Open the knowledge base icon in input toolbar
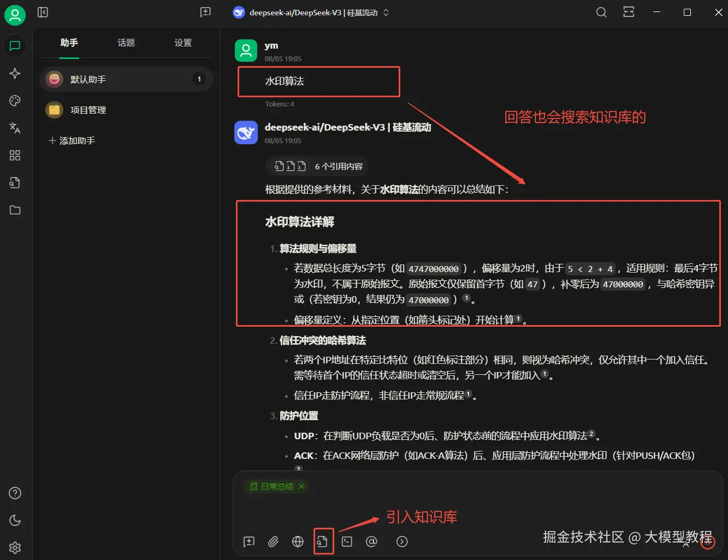The width and height of the screenshot is (728, 560). [x=323, y=541]
